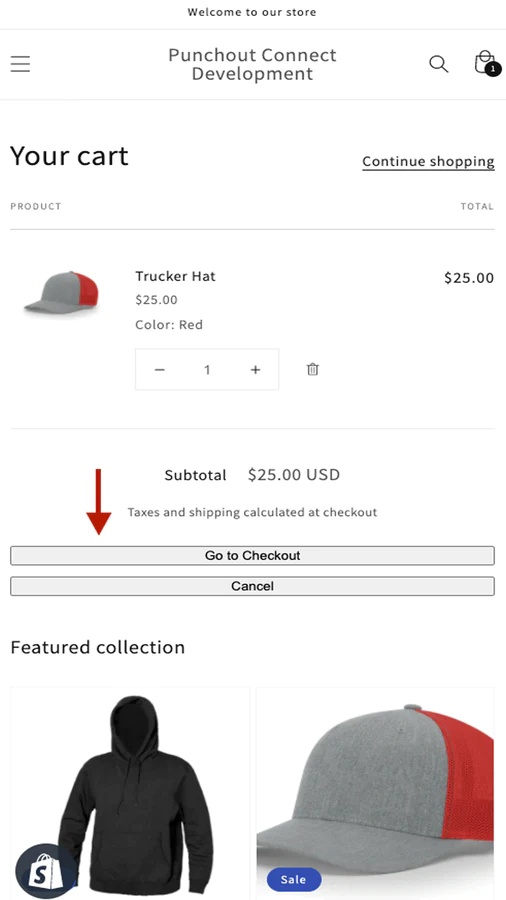This screenshot has height=900, width=506.
Task: Click the Shopify bag badge icon
Action: (x=45, y=871)
